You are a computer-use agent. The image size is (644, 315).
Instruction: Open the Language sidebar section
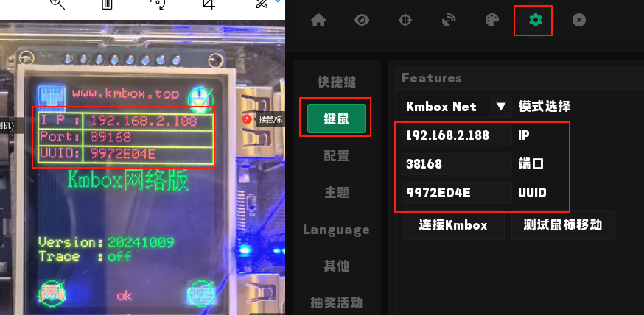coord(337,230)
